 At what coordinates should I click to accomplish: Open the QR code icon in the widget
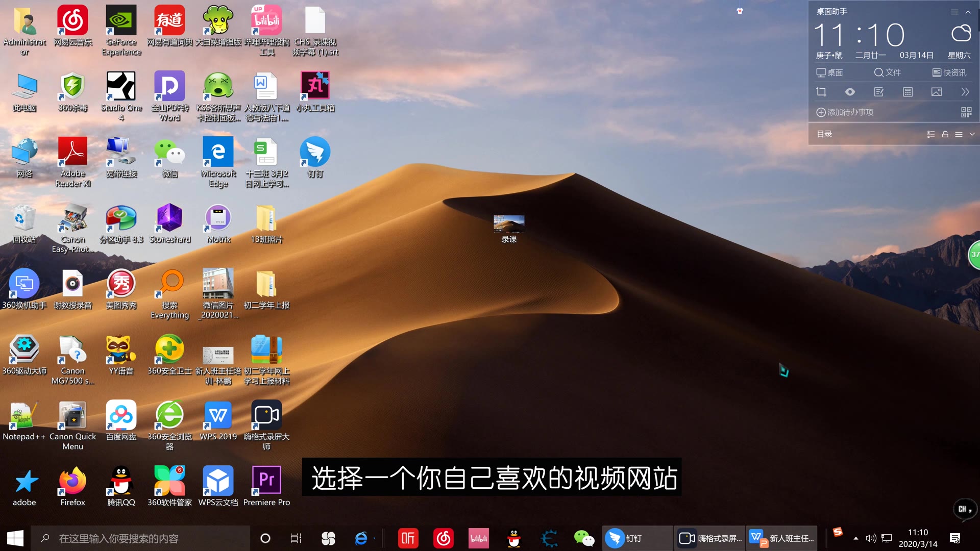[966, 112]
